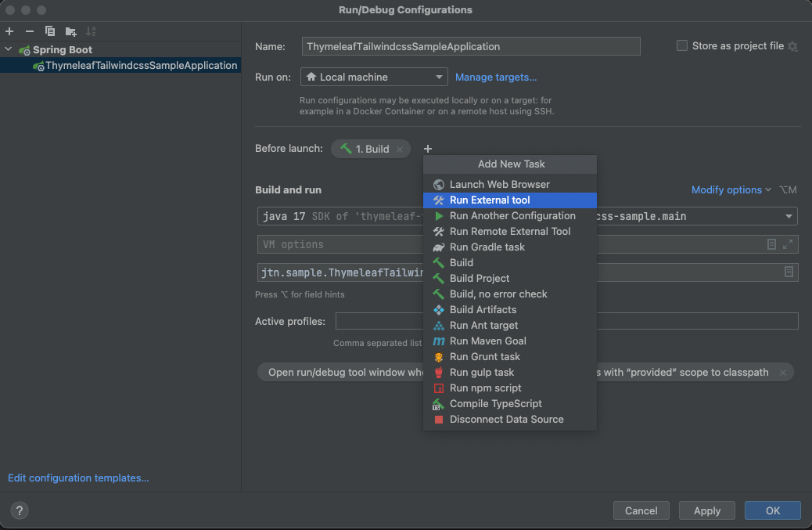
Task: Remove selected configuration with minus icon
Action: pos(30,31)
